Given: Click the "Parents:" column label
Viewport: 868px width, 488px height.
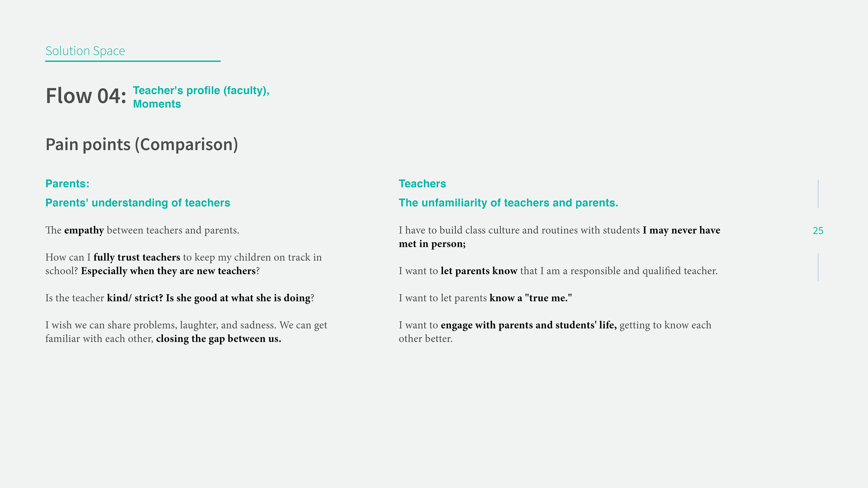Looking at the screenshot, I should point(67,183).
